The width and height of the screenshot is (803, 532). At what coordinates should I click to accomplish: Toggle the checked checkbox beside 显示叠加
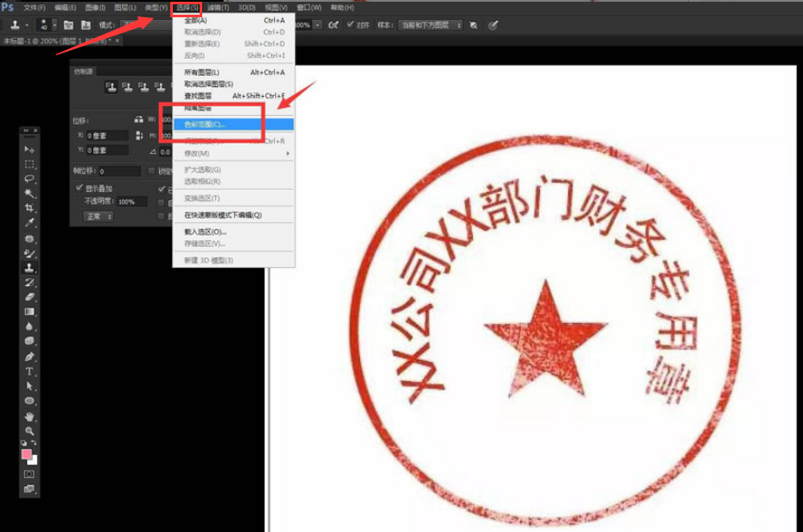click(163, 189)
